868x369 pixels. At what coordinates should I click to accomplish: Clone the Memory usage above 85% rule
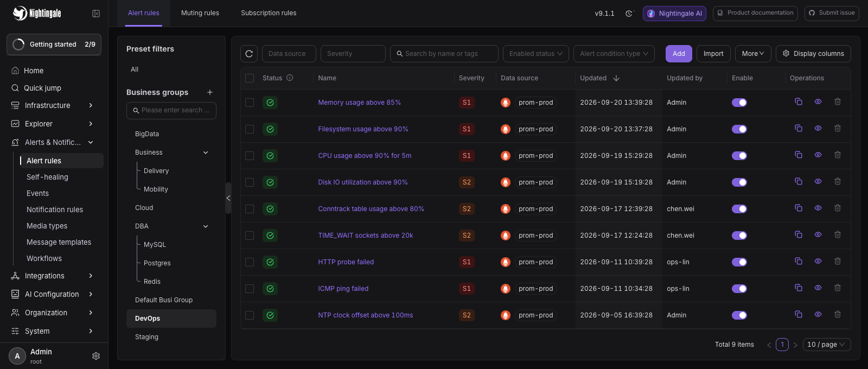[x=799, y=102]
